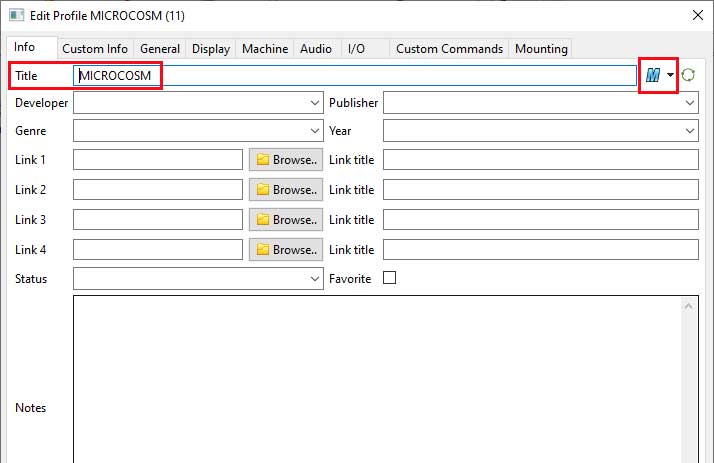
Task: Click the Title text field
Action: [355, 76]
